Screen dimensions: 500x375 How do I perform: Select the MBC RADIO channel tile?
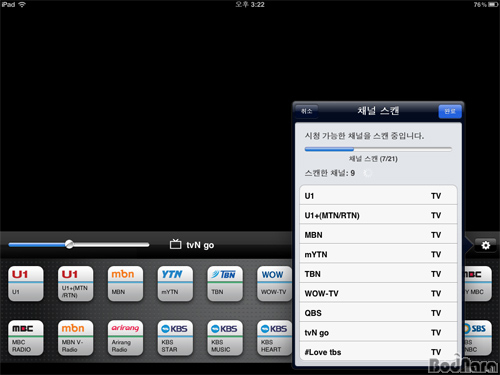[26, 338]
